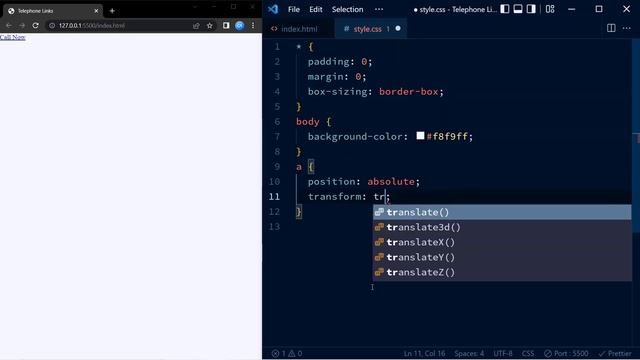Click the 'absolute' value on line 10
The width and height of the screenshot is (640, 360).
pyautogui.click(x=391, y=182)
